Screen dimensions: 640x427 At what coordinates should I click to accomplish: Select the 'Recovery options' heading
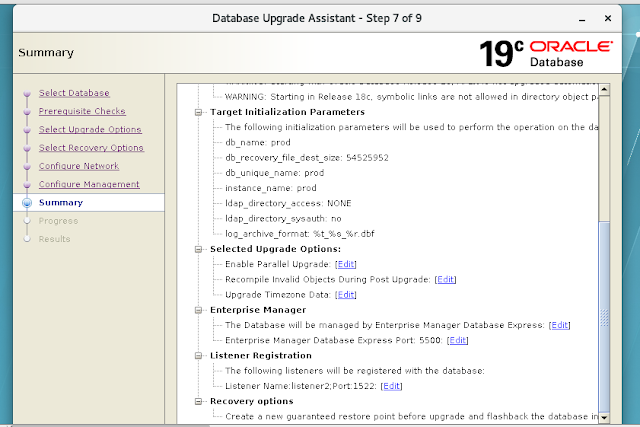click(251, 401)
